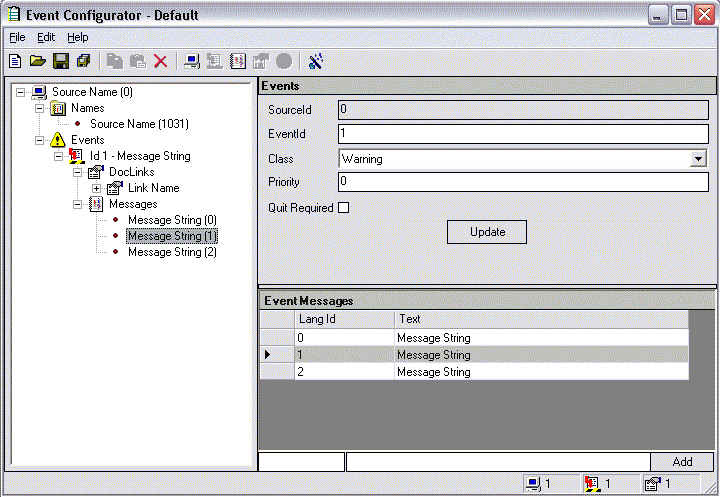Click the Link Name node icon
Screen dimensions: 720x497
115,188
